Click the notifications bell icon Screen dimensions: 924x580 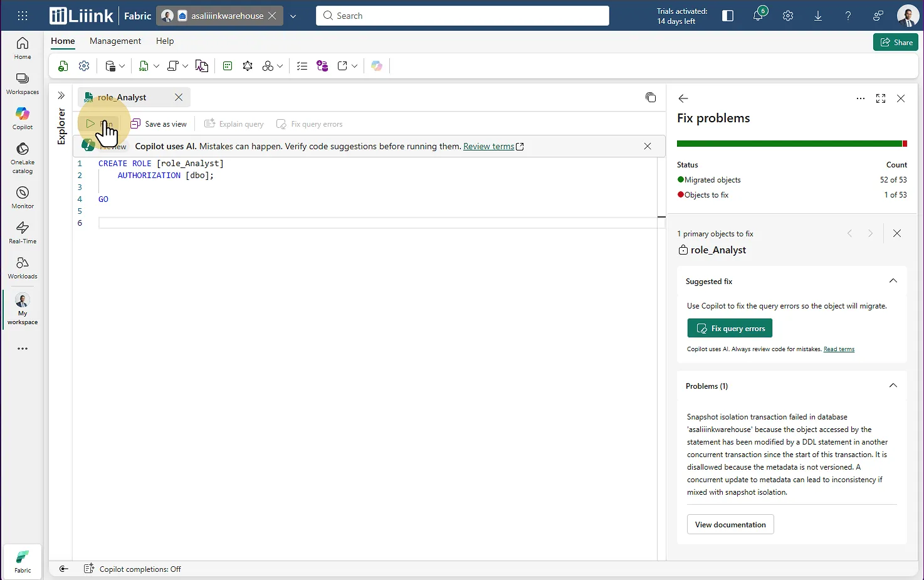[758, 16]
